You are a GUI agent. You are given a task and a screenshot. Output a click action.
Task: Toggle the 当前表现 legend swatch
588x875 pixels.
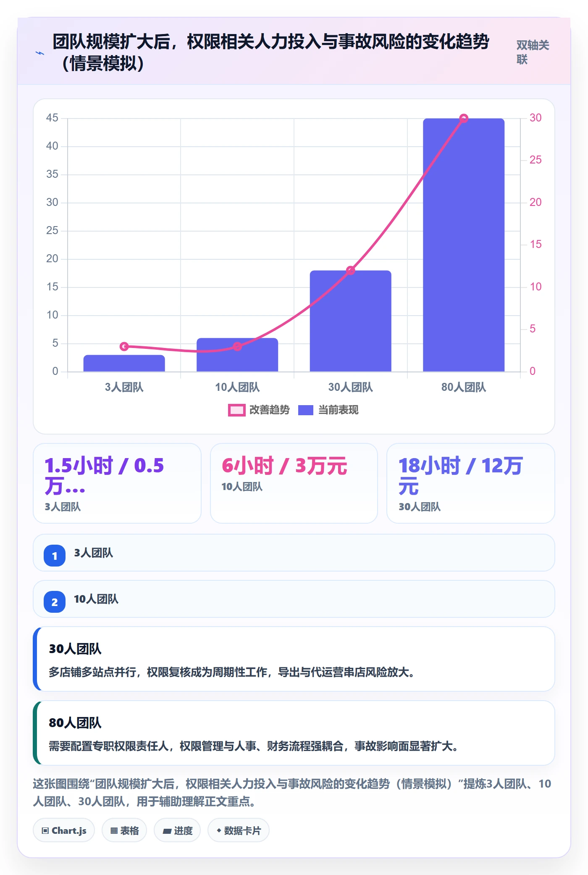click(305, 410)
